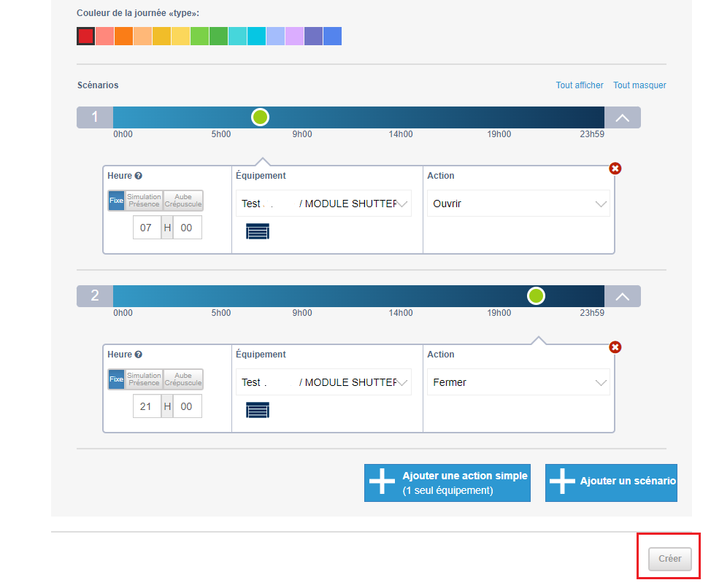Screen dimensions: 711x588
Task: Open scenario 2 Équipement dropdown
Action: pos(324,382)
